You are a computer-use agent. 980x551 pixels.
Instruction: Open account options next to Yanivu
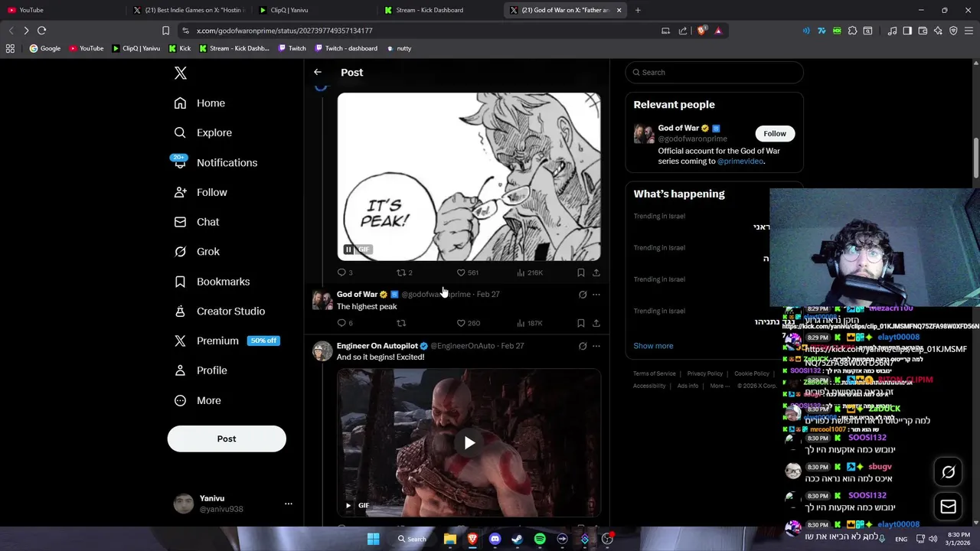(x=289, y=504)
